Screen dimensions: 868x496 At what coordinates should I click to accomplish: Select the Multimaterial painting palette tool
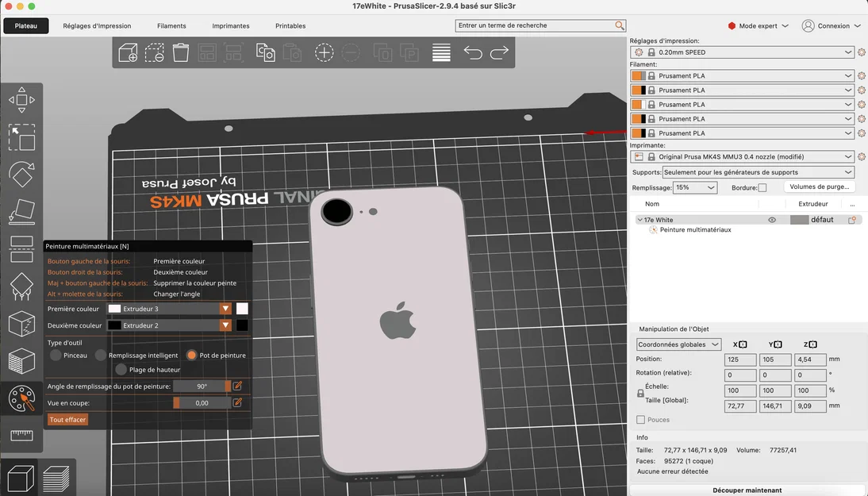pos(21,398)
